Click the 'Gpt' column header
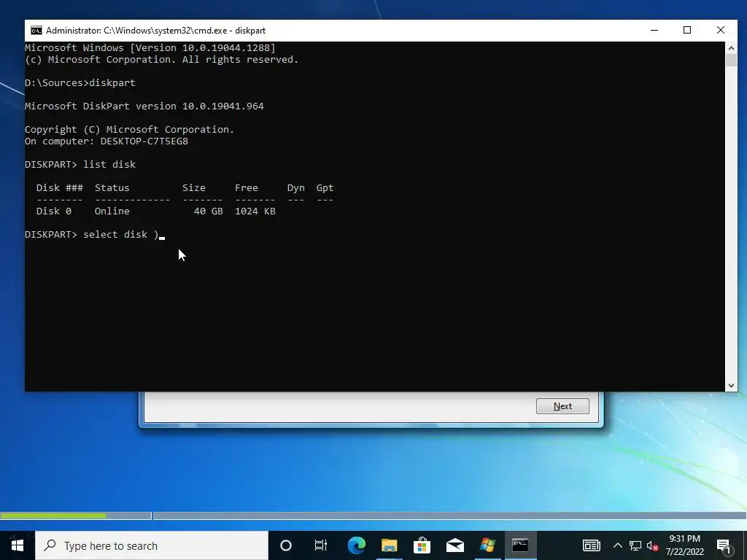747x560 pixels. 325,187
